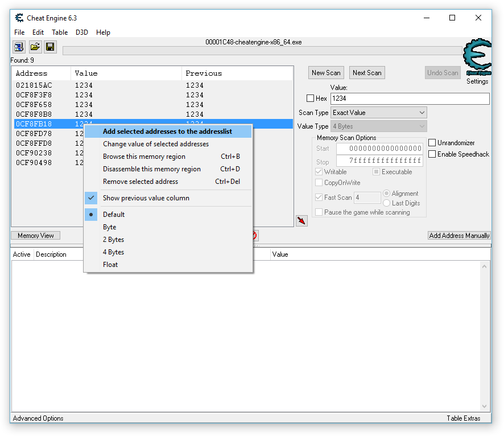Click the Cheat Engine title bar icon

[19, 18]
